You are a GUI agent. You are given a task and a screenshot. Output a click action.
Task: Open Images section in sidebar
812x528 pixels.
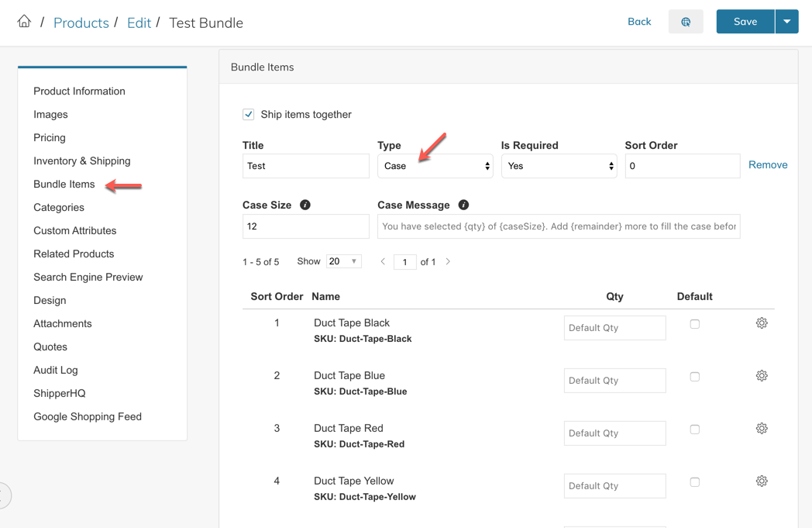tap(51, 115)
